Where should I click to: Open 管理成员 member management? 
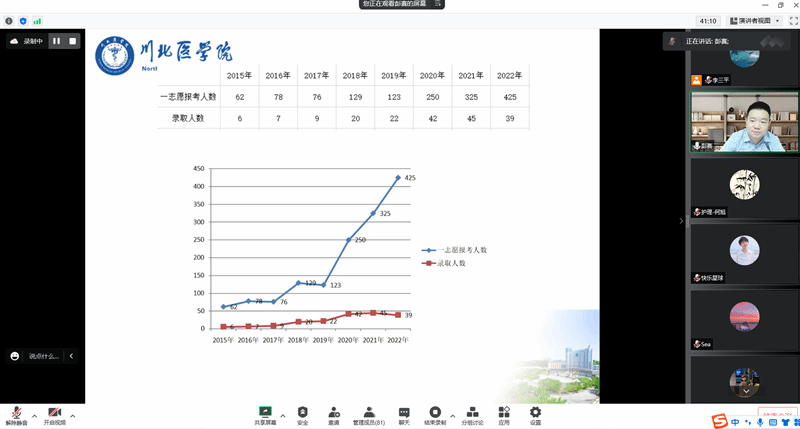(x=369, y=414)
